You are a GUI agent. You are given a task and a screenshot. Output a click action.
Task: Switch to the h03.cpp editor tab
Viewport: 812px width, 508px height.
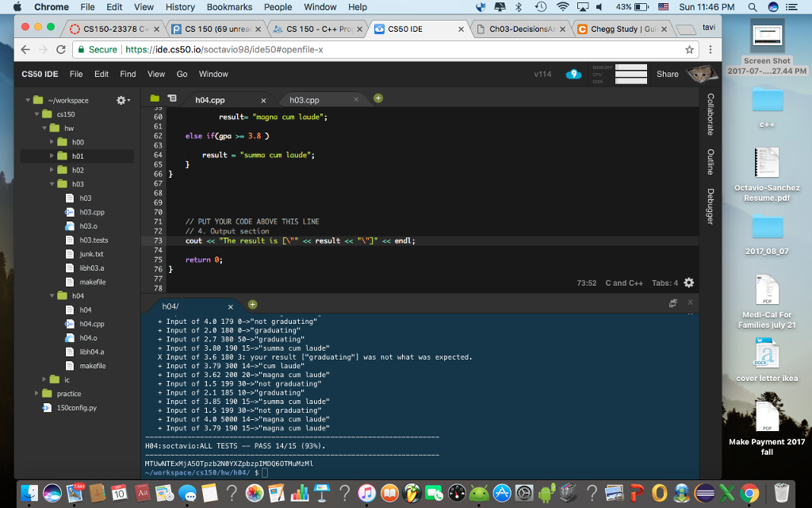[304, 100]
